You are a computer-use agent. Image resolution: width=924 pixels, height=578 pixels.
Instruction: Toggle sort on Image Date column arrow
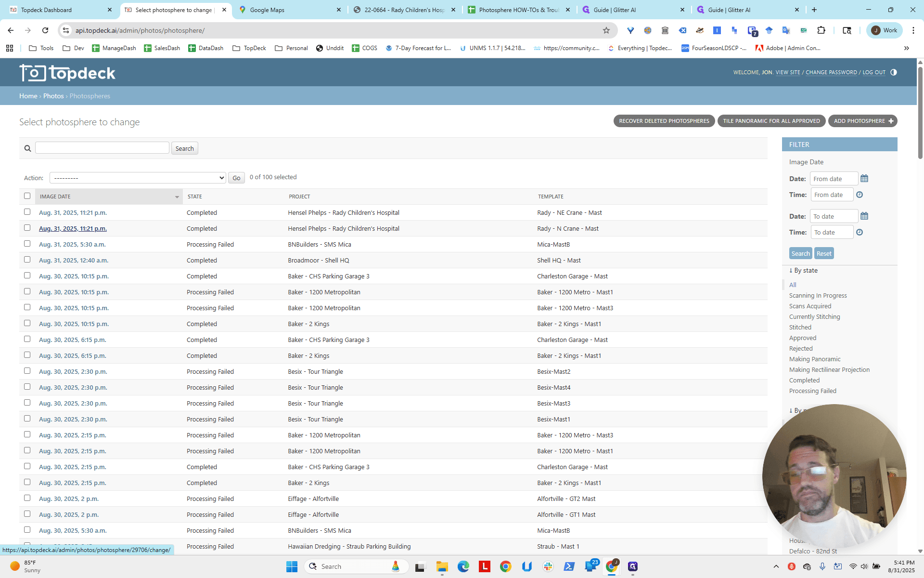177,197
